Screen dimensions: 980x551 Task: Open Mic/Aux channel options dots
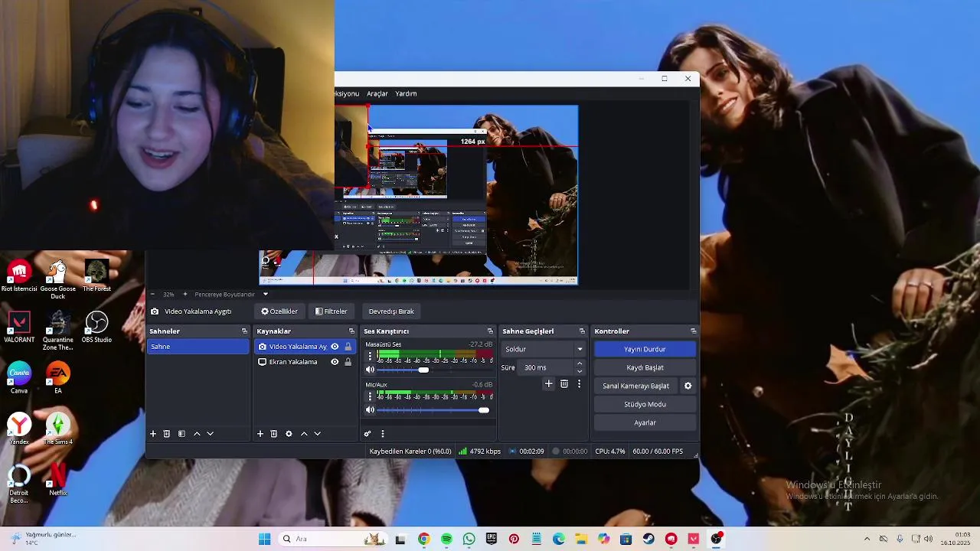371,396
